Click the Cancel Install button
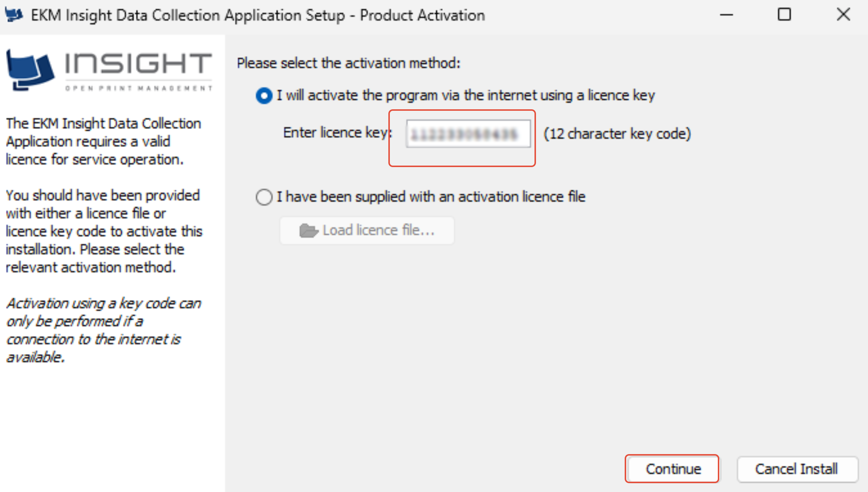The image size is (868, 492). [797, 469]
